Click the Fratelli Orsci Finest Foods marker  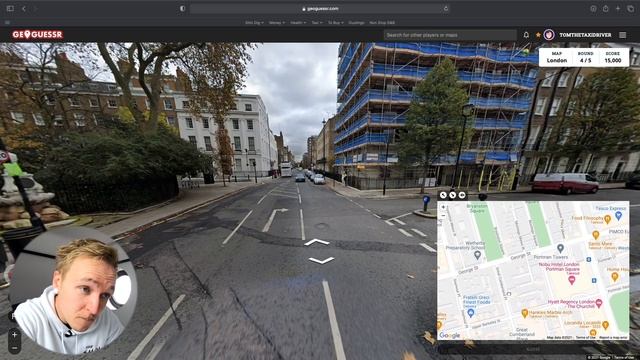[471, 313]
